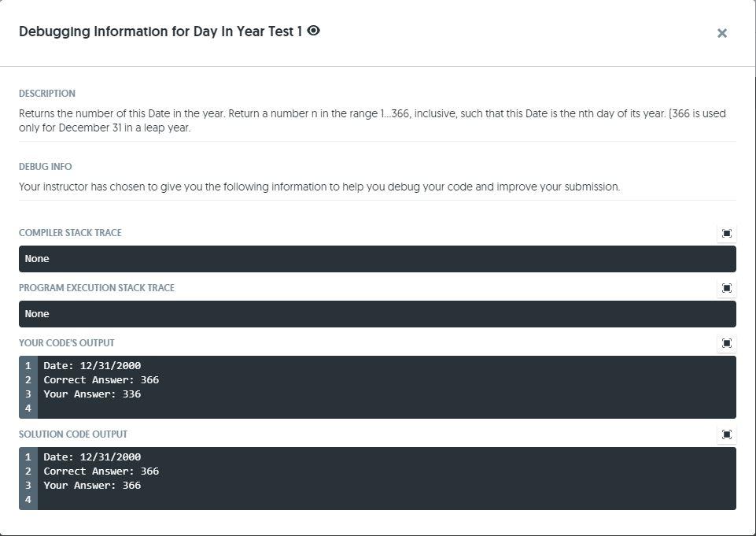Click the DEBUG INFO section heading
The height and width of the screenshot is (536, 756).
pyautogui.click(x=46, y=166)
